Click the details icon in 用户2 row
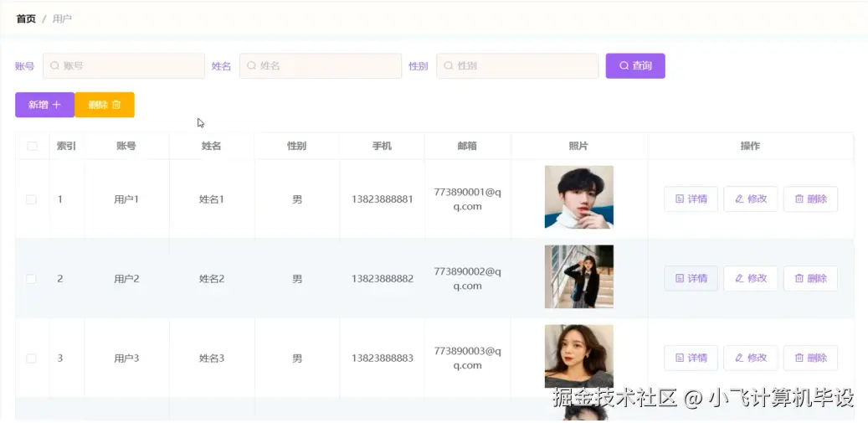 (680, 278)
